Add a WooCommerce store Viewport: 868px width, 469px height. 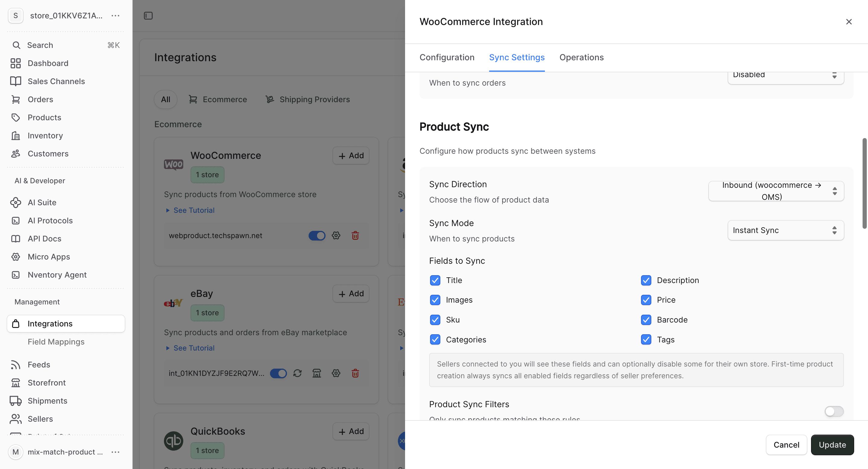click(351, 156)
